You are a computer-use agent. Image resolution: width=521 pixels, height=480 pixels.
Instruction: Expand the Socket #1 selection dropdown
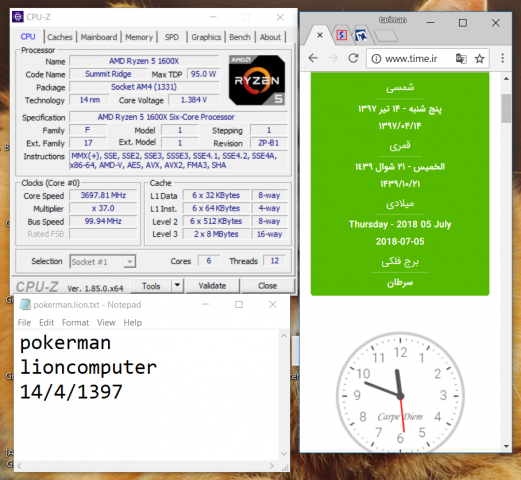click(x=130, y=262)
